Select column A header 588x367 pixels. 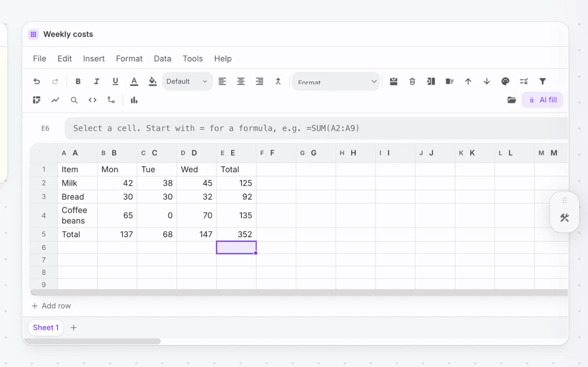tap(78, 153)
